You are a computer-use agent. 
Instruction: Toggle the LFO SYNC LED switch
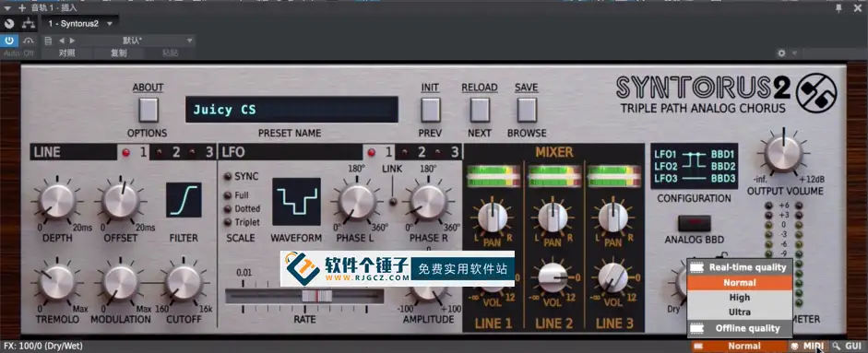(228, 177)
